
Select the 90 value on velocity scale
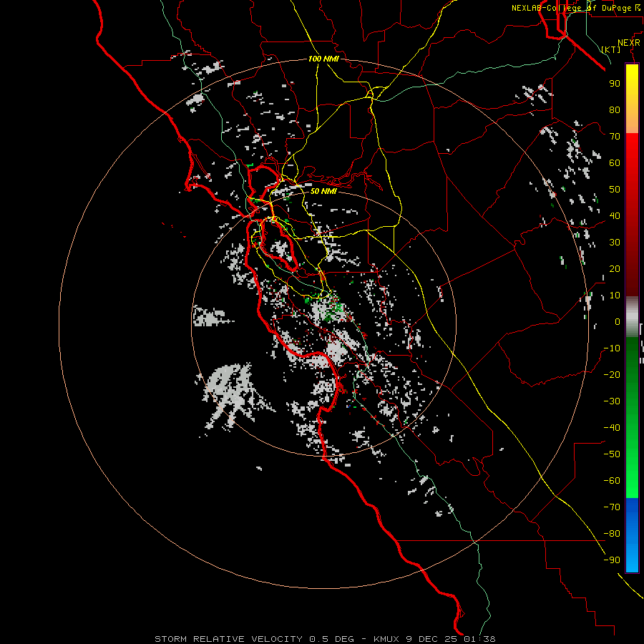click(x=615, y=84)
